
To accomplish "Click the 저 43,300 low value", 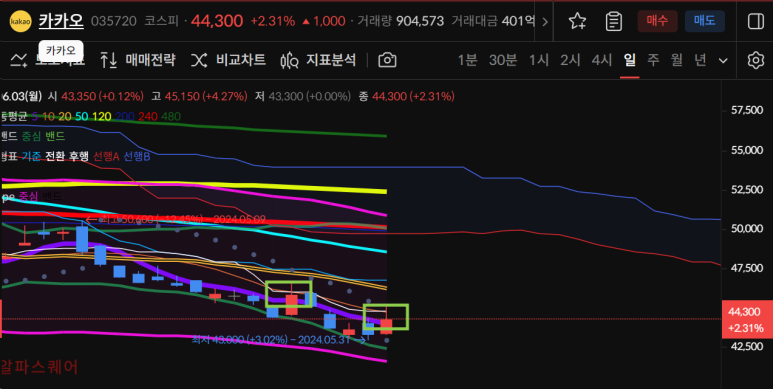I will point(303,96).
